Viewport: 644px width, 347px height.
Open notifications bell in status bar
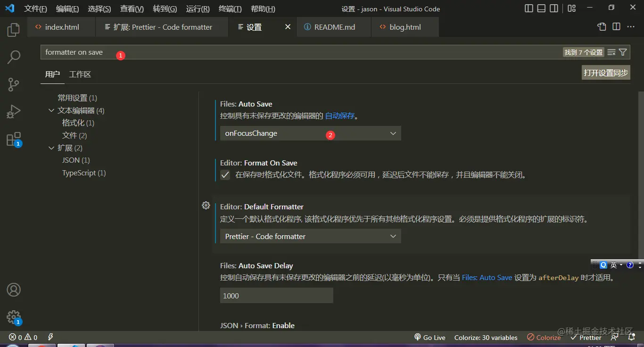632,337
